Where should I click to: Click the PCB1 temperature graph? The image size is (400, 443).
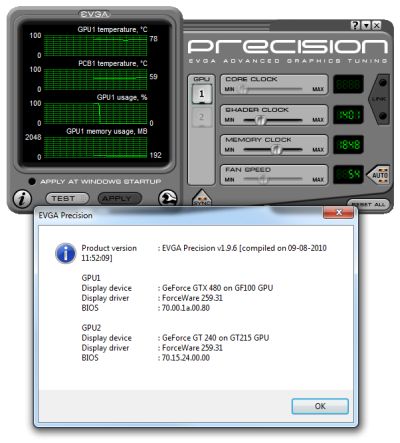[x=95, y=79]
